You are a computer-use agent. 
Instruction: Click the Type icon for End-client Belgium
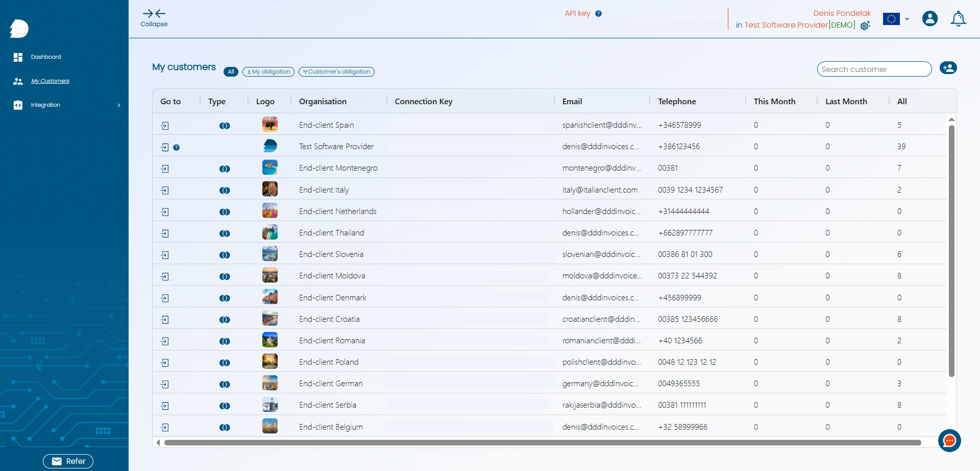(x=225, y=428)
